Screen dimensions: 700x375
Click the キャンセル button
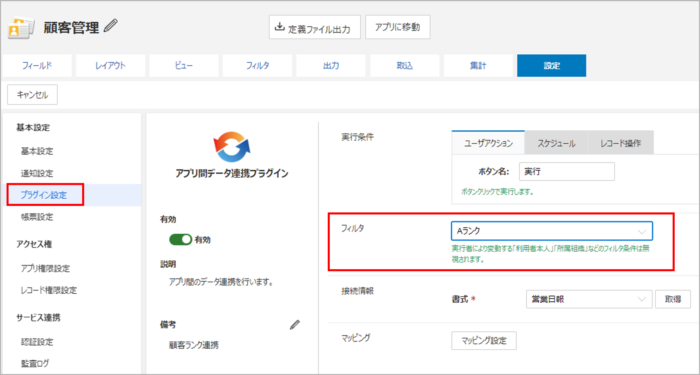tap(32, 95)
